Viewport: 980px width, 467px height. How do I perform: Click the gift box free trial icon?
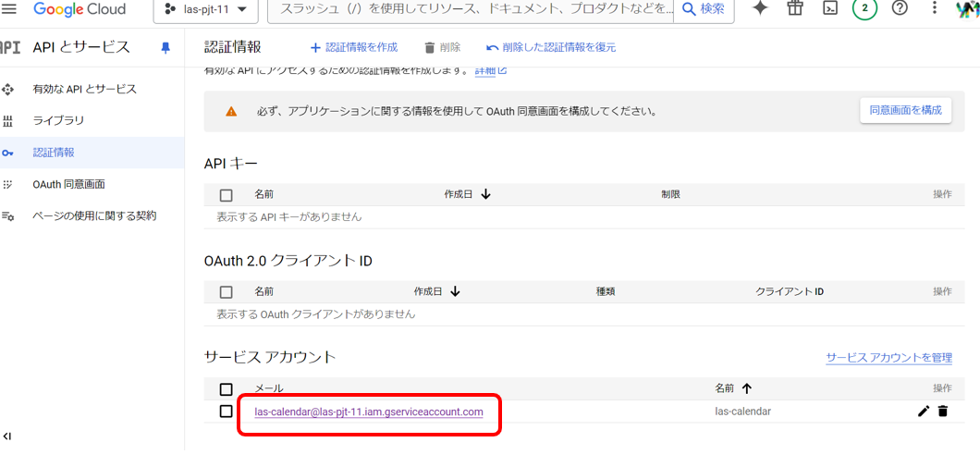point(794,8)
